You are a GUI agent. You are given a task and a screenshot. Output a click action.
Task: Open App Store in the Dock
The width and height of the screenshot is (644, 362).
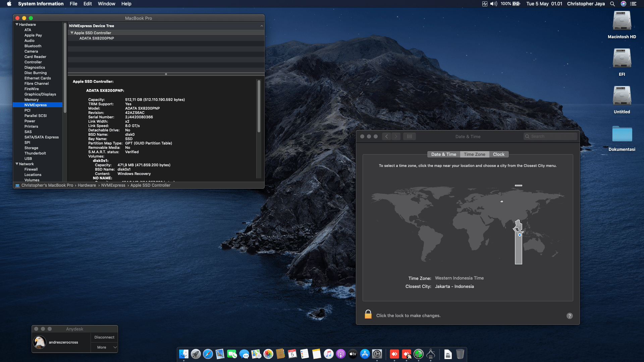tap(365, 354)
